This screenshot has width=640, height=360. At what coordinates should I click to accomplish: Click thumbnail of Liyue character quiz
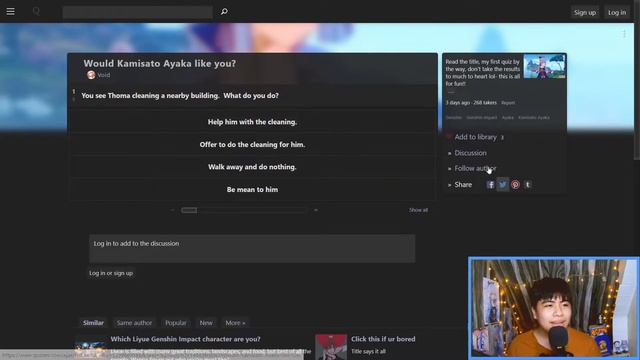coord(91,347)
